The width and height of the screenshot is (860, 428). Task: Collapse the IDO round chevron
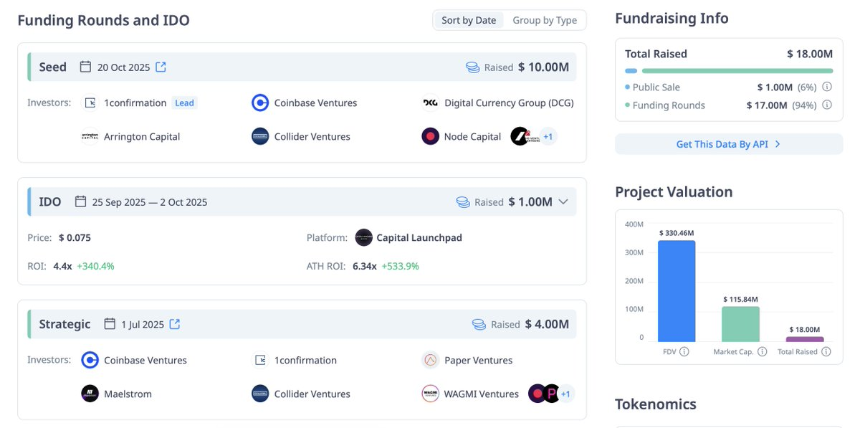click(x=563, y=202)
